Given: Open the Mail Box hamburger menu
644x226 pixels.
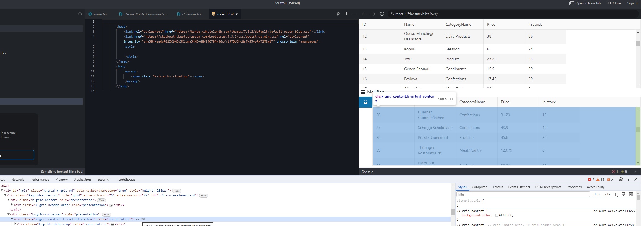Looking at the screenshot, I should (363, 92).
